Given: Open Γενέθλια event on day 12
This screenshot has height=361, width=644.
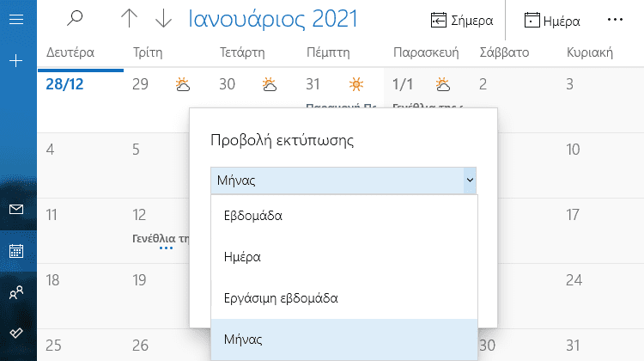Looking at the screenshot, I should click(x=161, y=238).
